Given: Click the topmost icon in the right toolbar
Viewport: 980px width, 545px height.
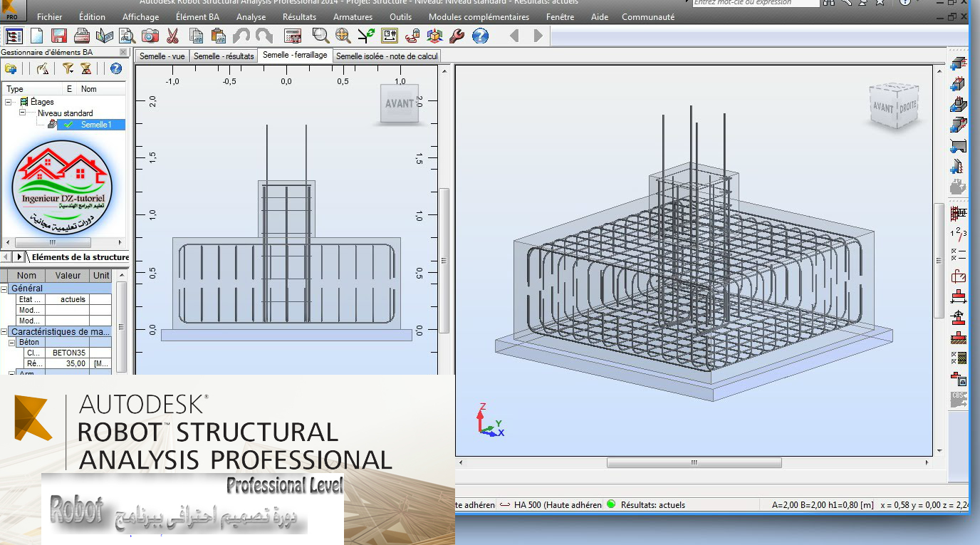Looking at the screenshot, I should click(x=959, y=64).
